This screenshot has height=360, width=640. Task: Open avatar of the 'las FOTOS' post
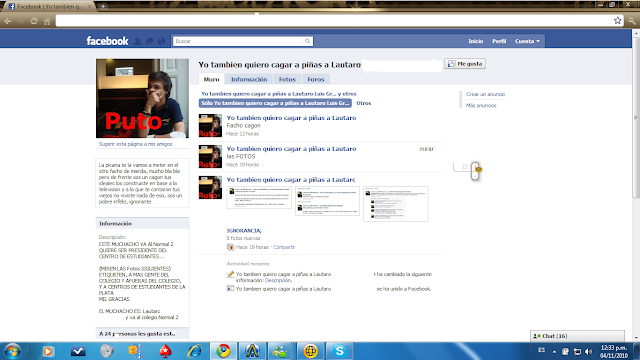[x=210, y=156]
